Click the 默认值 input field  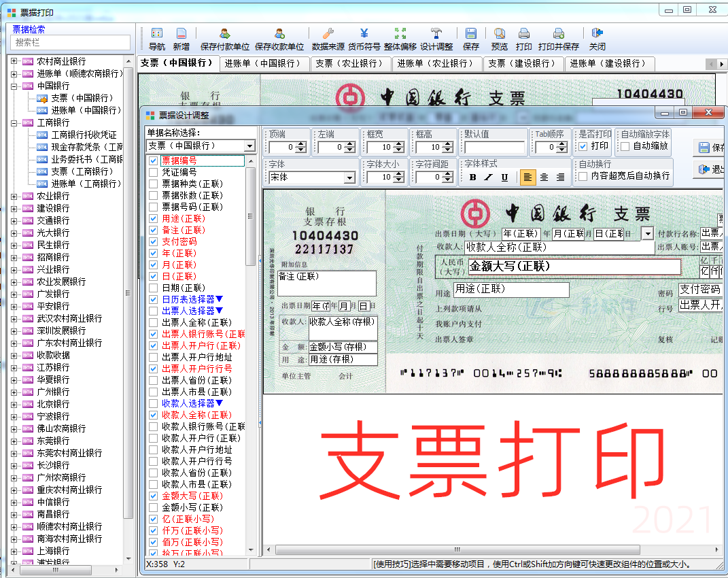click(x=494, y=148)
